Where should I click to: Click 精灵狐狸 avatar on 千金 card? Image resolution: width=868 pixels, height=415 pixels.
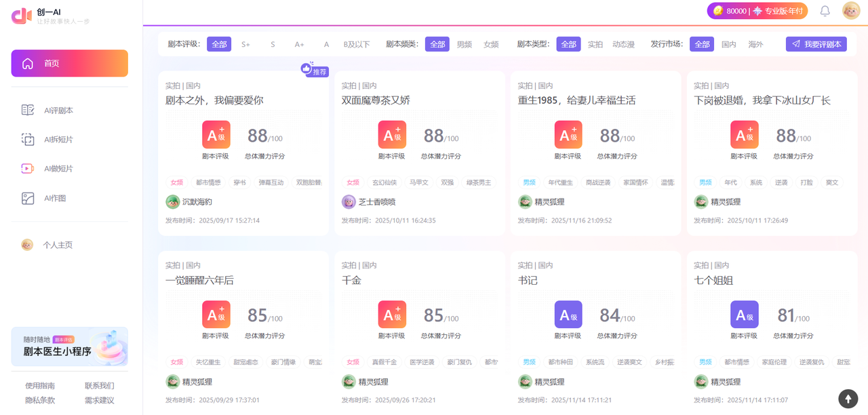tap(349, 381)
